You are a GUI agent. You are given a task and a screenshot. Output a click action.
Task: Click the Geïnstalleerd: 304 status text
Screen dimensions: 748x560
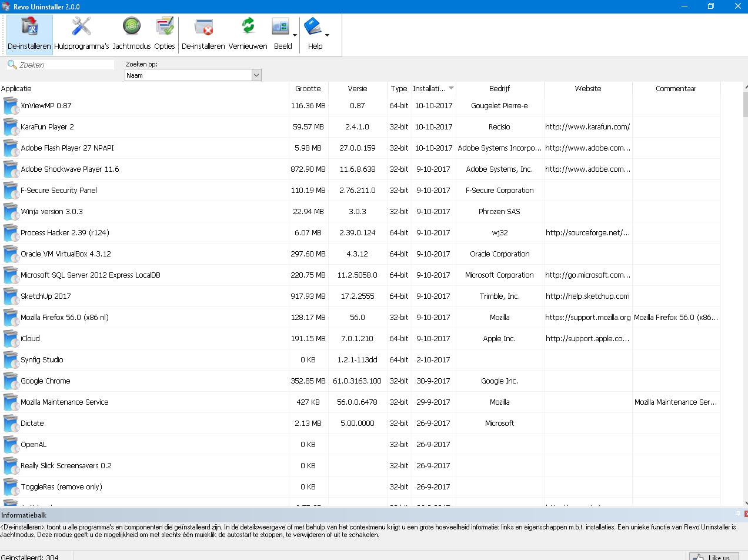click(29, 556)
